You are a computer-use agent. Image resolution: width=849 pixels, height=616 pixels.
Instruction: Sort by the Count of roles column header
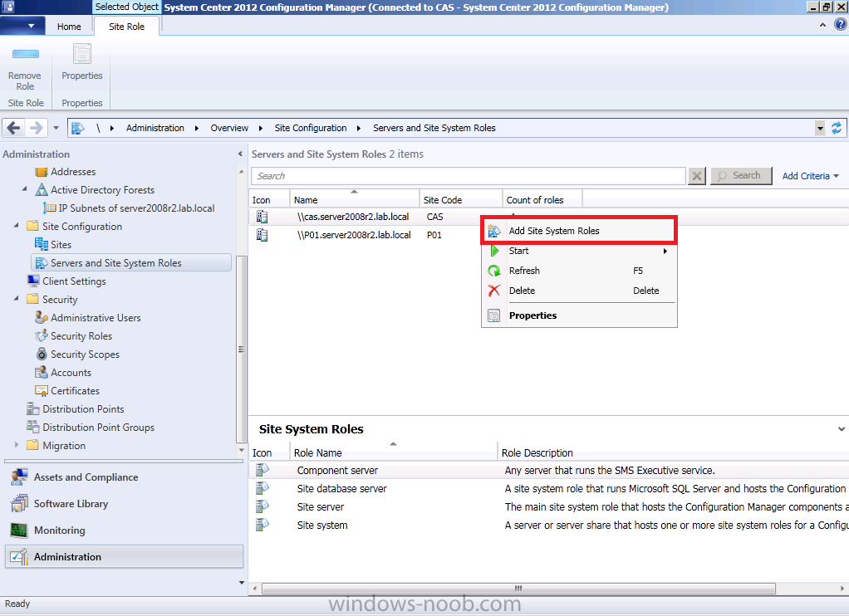pos(542,200)
